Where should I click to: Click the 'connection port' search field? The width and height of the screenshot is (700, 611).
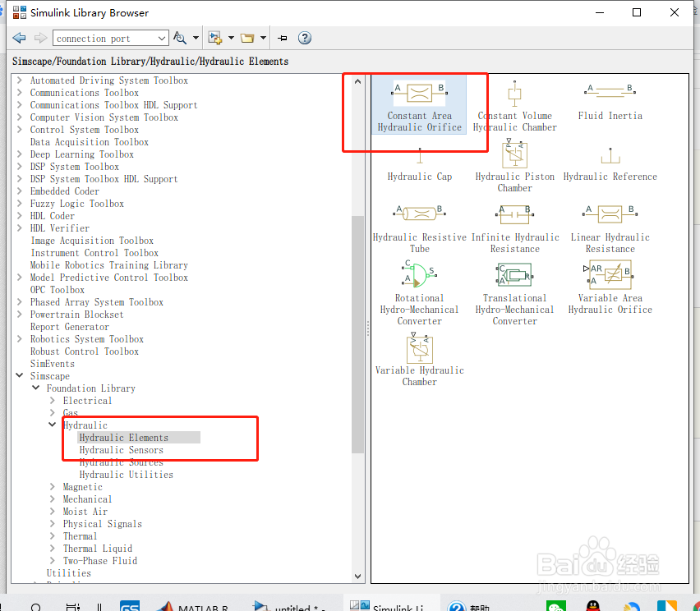click(105, 39)
